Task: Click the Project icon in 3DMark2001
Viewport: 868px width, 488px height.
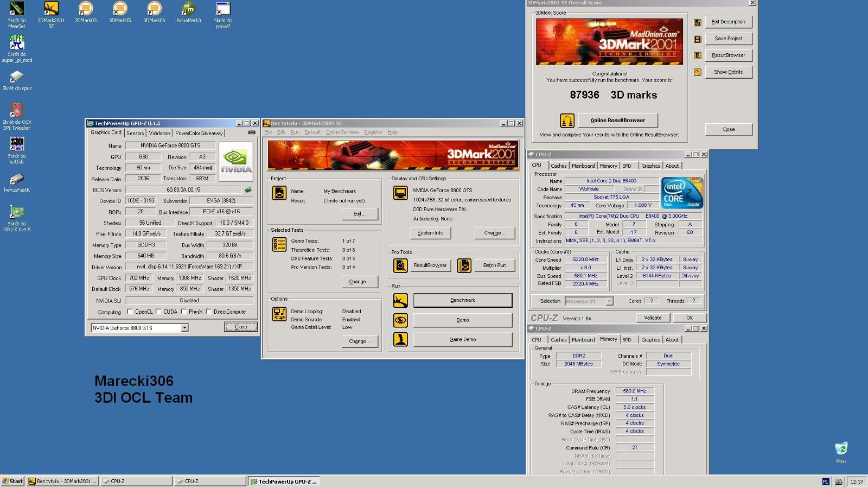Action: [x=279, y=193]
